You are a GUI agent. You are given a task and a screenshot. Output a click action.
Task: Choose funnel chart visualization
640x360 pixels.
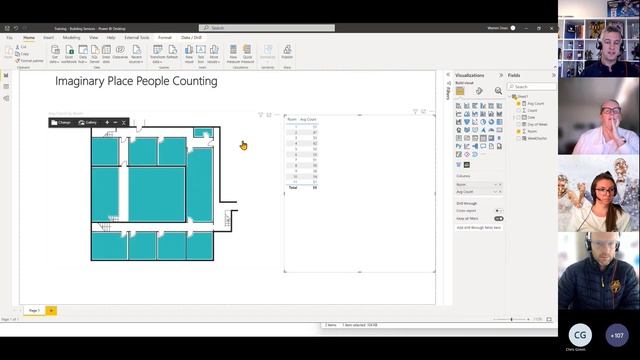coord(467,122)
